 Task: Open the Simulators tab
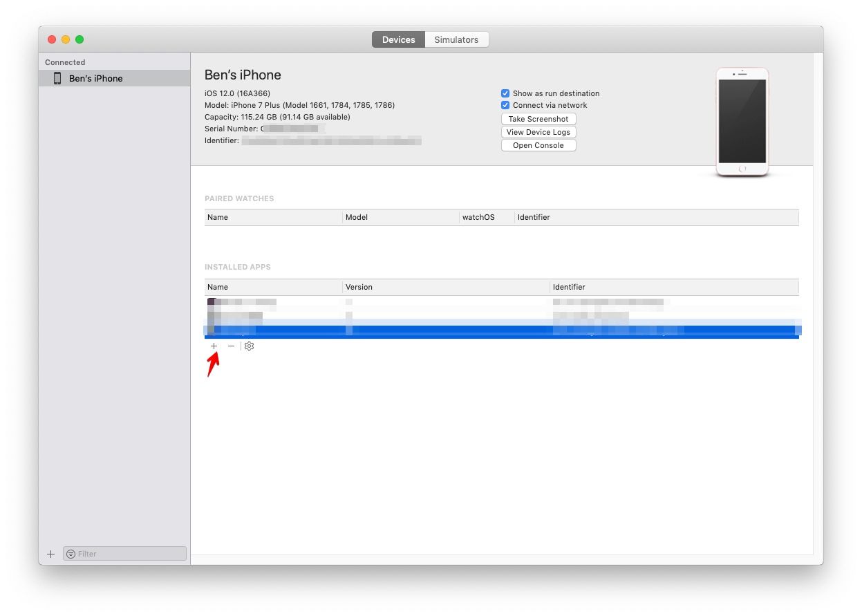tap(456, 39)
